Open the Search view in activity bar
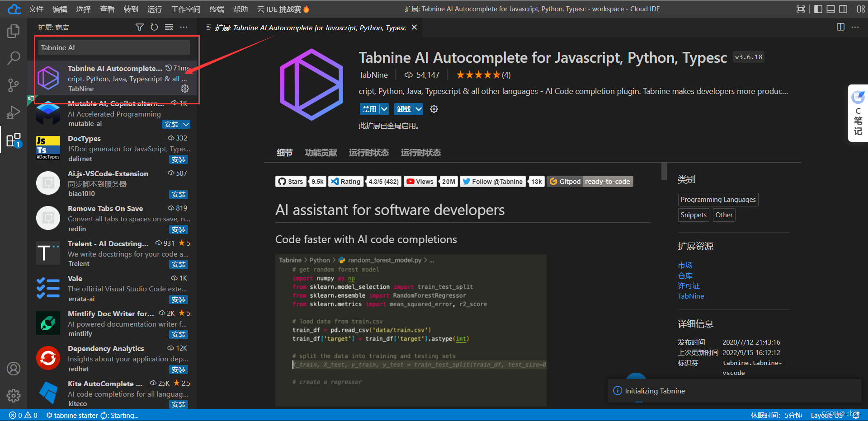Screen dimensions: 868x421 [14, 58]
